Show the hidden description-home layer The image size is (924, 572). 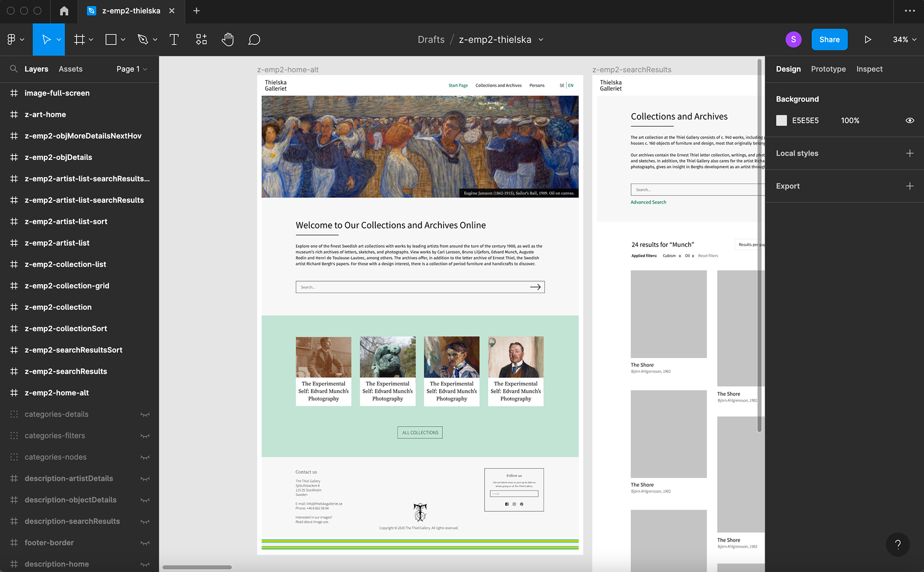pyautogui.click(x=145, y=564)
